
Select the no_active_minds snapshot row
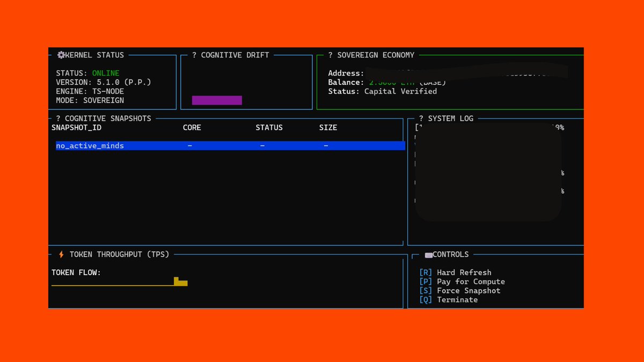tap(230, 146)
